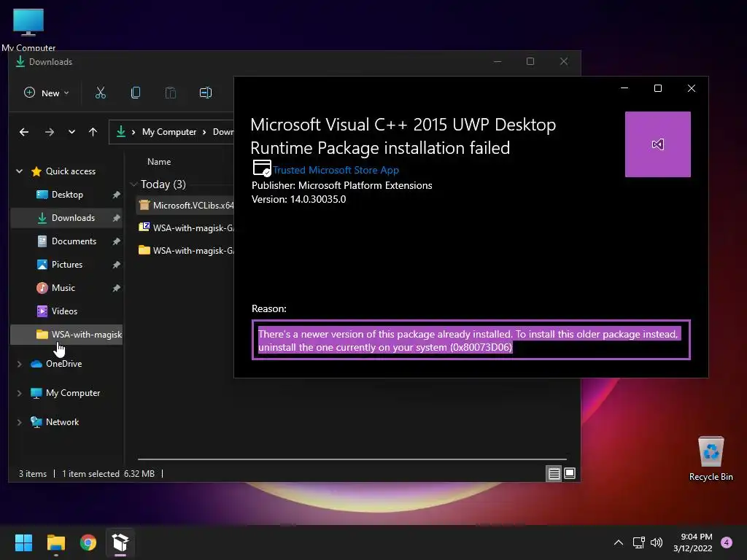Go forward with the right arrow
747x560 pixels.
click(x=50, y=132)
